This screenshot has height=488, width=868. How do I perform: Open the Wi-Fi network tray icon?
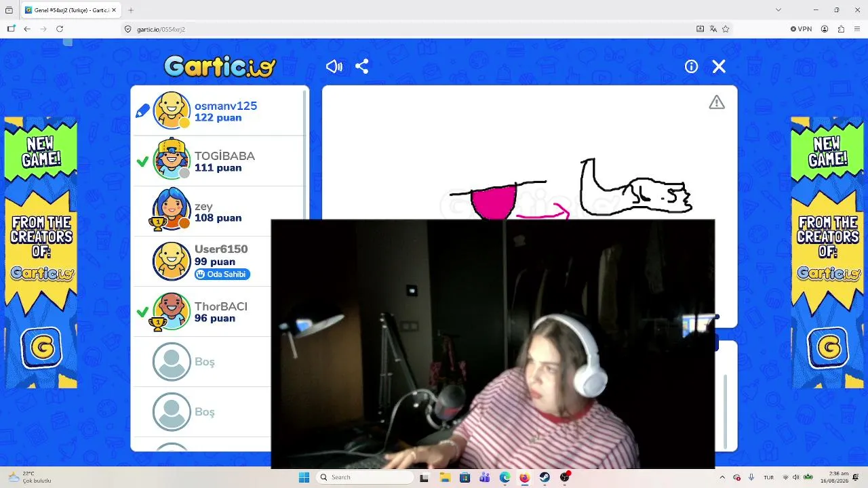785,477
